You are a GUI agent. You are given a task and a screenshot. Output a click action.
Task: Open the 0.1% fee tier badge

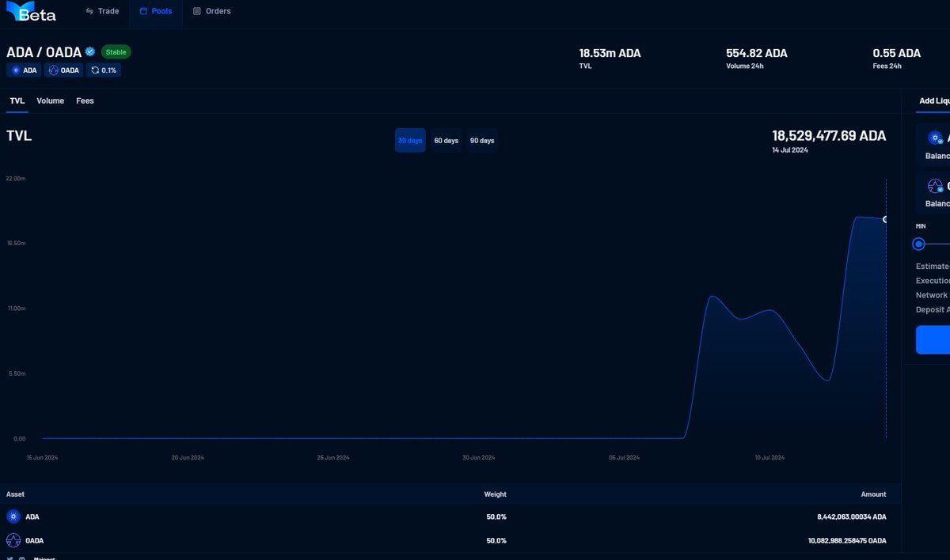[104, 70]
